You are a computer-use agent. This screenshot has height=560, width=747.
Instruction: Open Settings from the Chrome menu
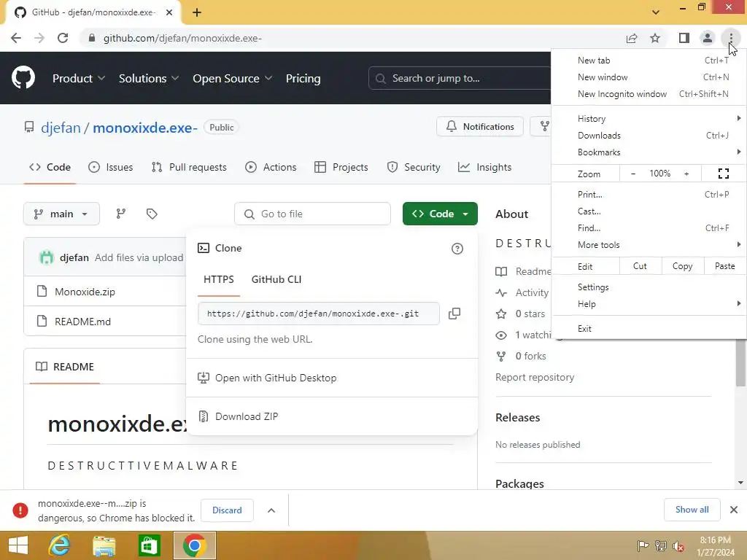click(x=649, y=287)
